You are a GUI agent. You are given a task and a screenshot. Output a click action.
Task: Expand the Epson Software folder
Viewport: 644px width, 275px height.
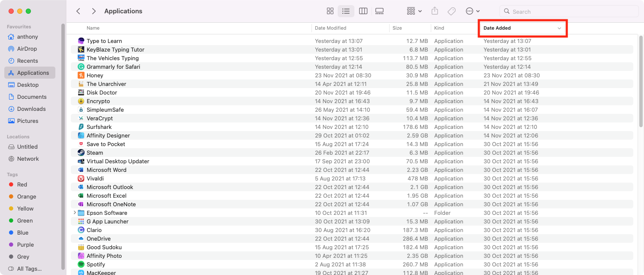75,213
